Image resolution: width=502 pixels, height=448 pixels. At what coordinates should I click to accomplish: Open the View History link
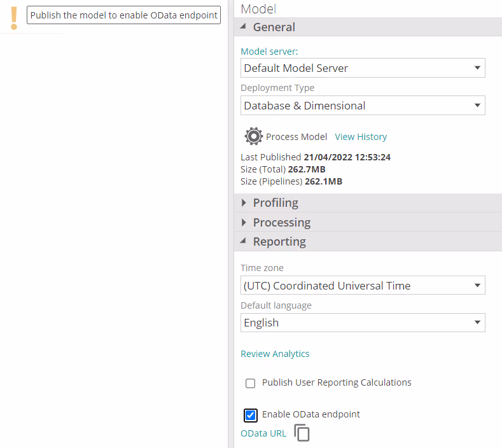point(361,137)
